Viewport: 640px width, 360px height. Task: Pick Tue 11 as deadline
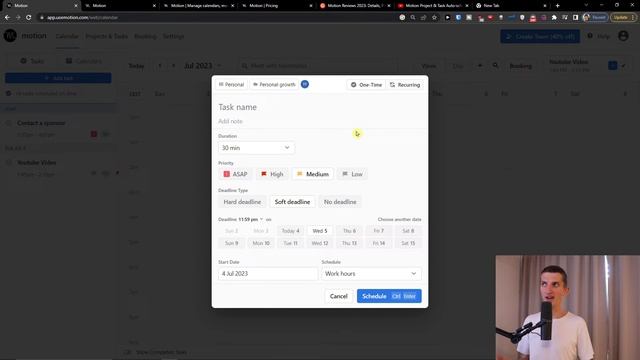pos(290,243)
